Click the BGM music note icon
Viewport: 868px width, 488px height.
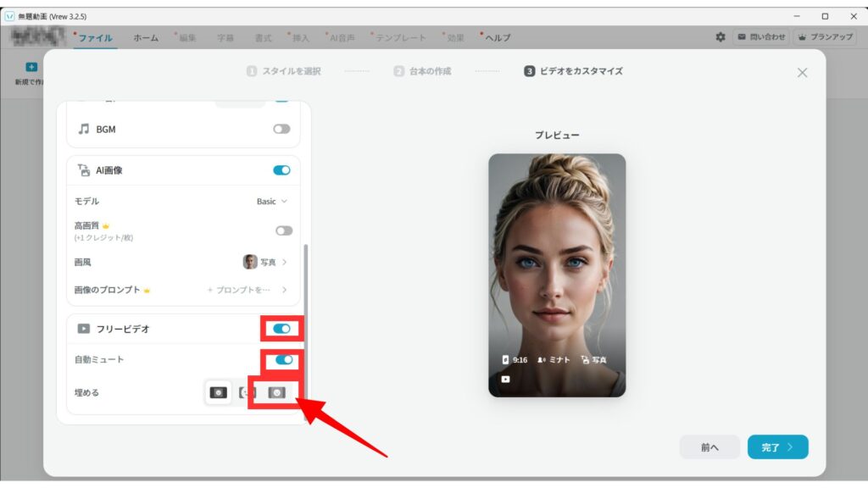tap(83, 129)
